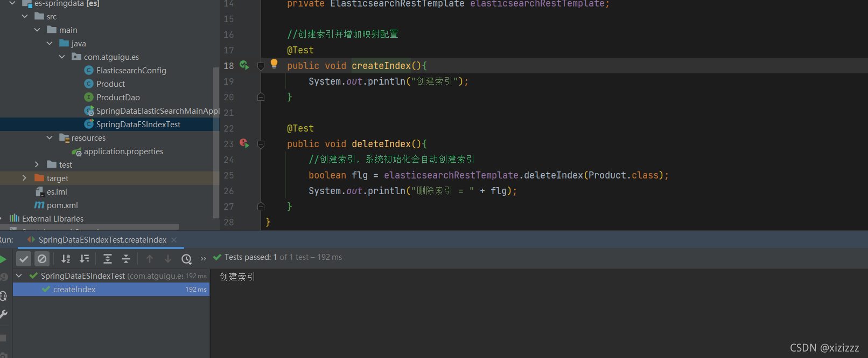
Task: Click the com.atguigu.es package icon
Action: tap(76, 57)
